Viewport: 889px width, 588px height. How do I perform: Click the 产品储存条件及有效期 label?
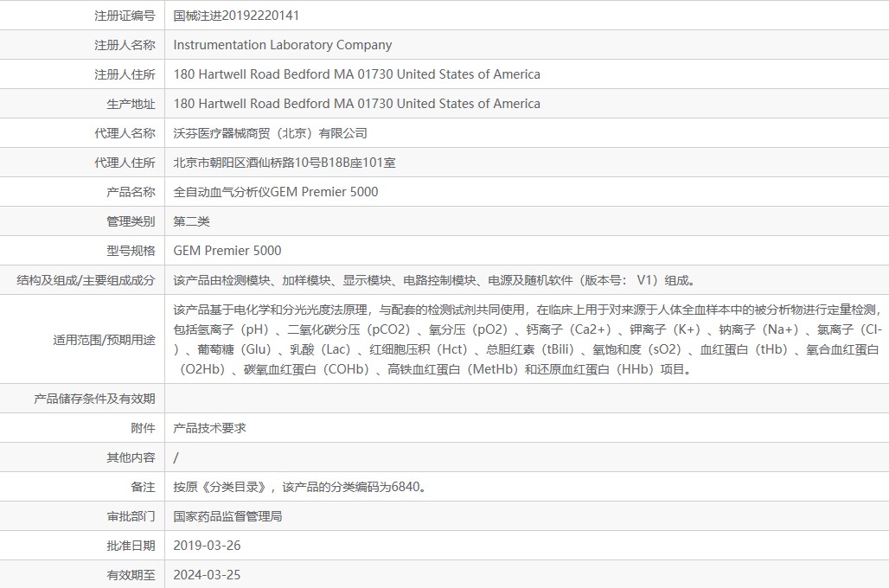tap(94, 399)
